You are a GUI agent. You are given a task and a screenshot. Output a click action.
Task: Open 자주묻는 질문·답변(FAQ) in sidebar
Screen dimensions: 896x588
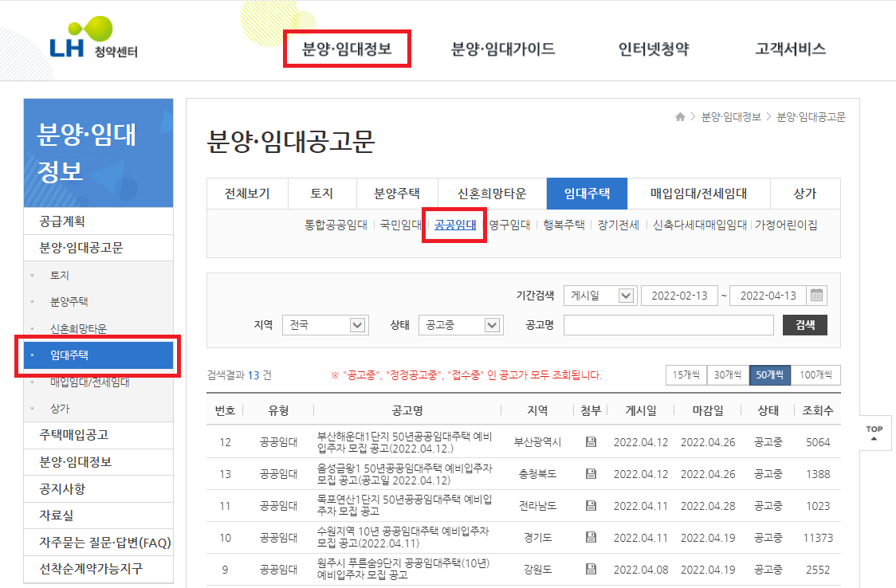(98, 542)
